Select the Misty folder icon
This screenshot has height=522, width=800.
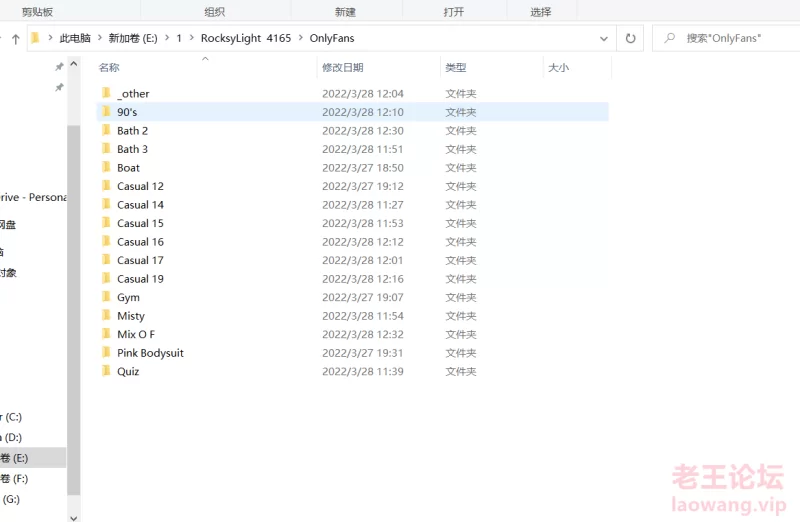(x=106, y=315)
